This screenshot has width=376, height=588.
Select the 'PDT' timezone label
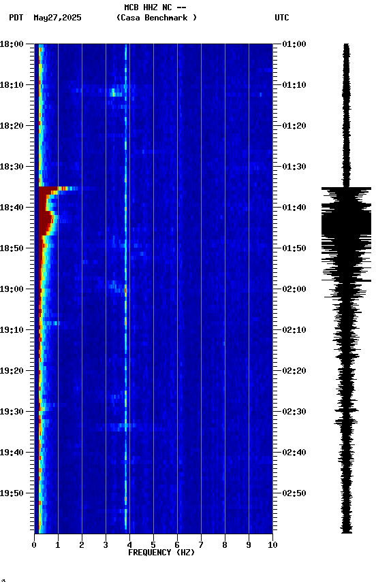coord(16,18)
